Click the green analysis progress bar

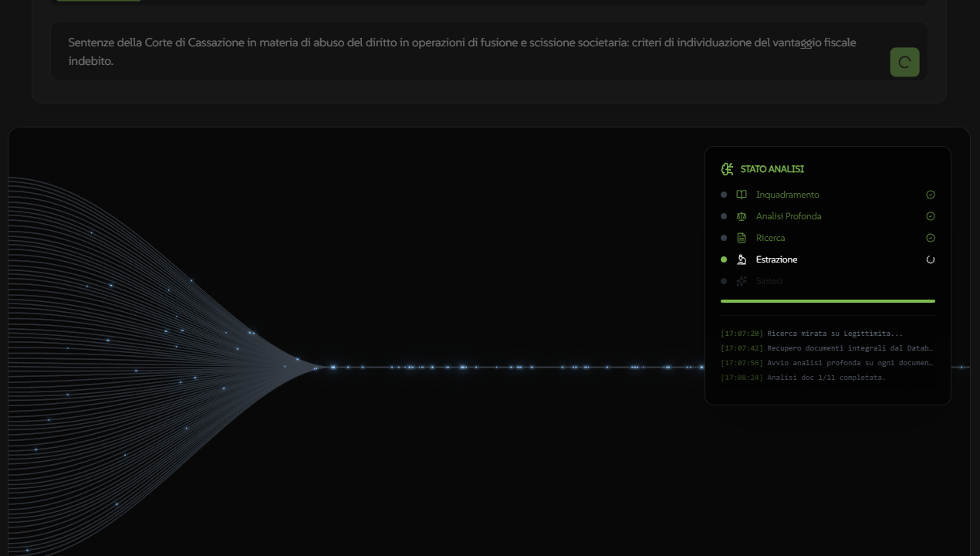click(x=827, y=301)
